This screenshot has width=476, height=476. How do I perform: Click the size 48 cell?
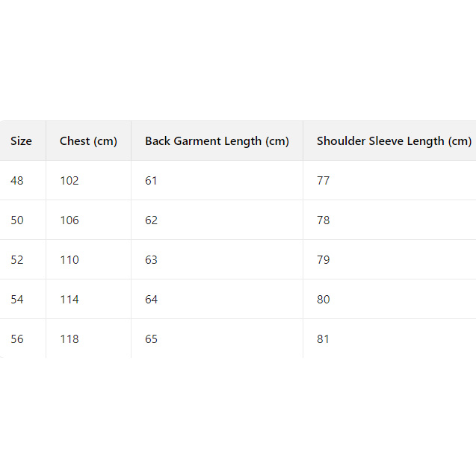click(17, 181)
